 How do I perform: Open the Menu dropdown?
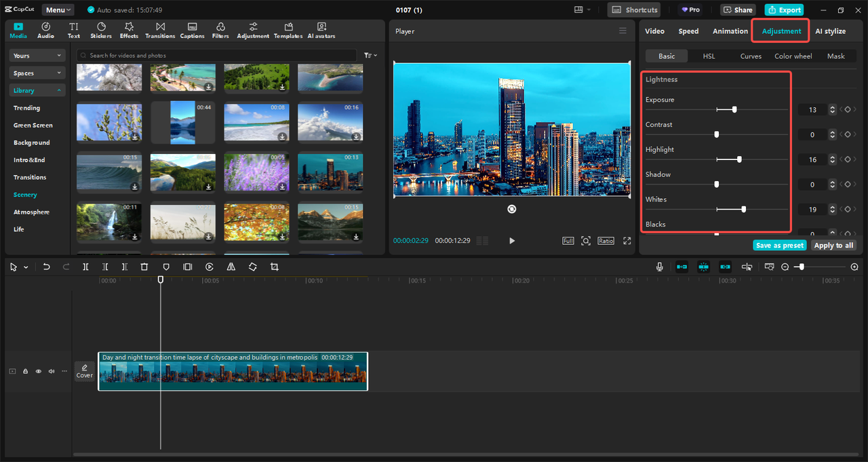pos(58,10)
